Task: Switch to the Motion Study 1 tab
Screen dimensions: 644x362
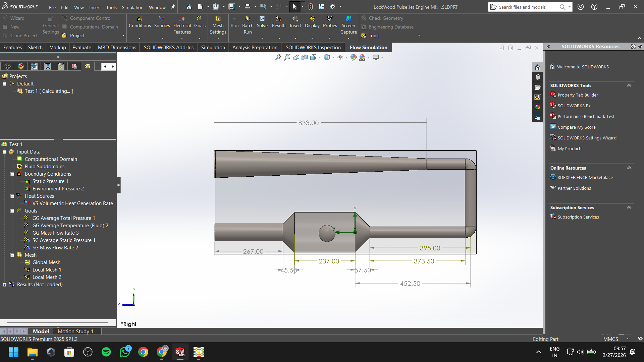Action: (x=75, y=331)
